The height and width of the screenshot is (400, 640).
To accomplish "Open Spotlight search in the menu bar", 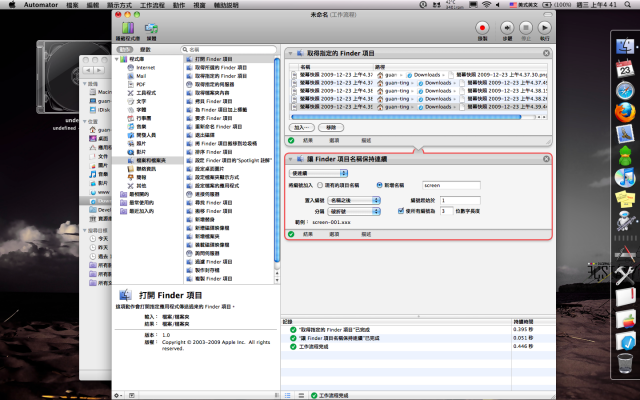I will tap(627, 4).
